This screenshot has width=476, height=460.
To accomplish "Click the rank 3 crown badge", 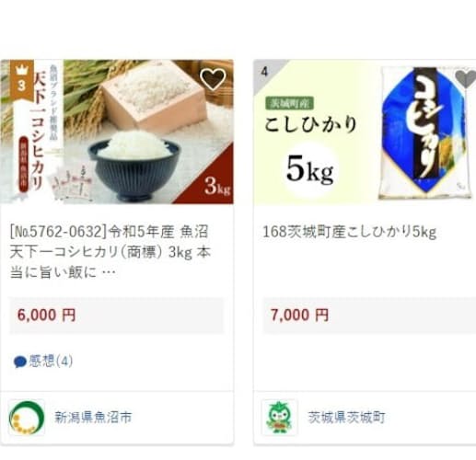I will pyautogui.click(x=21, y=80).
